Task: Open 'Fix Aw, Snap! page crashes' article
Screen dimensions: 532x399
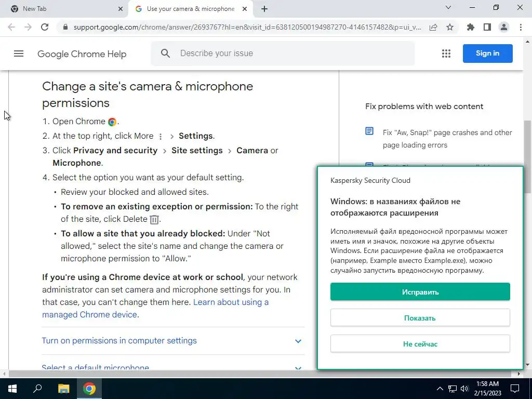Action: tap(447, 138)
